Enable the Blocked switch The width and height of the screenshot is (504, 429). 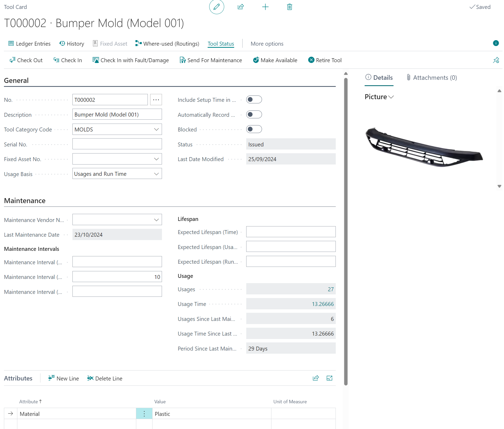254,129
